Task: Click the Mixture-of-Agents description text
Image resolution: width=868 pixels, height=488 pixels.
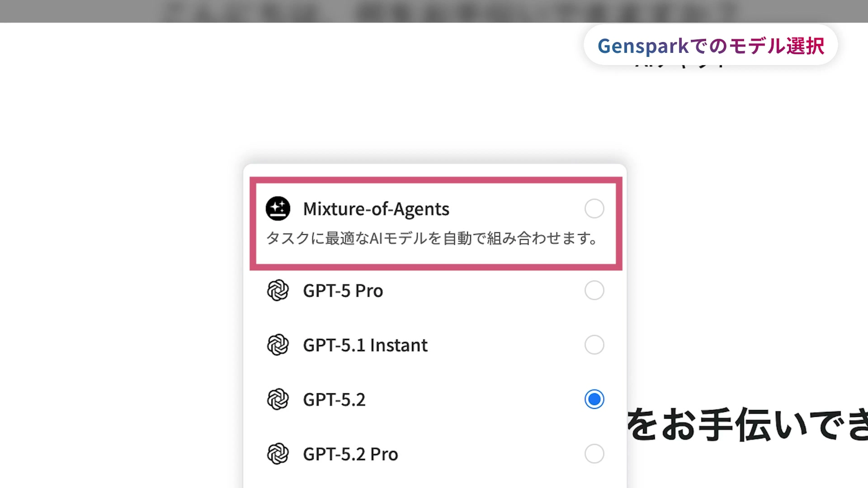Action: [x=431, y=238]
